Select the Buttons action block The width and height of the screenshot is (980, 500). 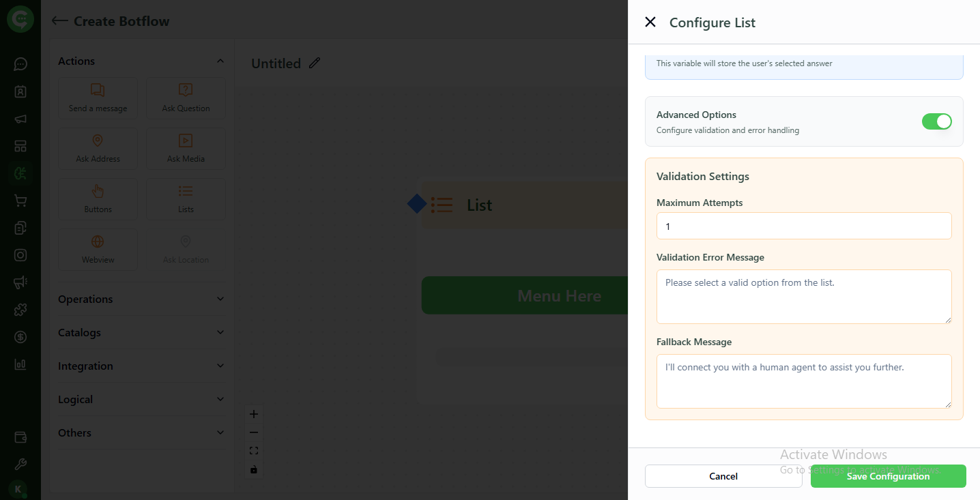point(98,198)
